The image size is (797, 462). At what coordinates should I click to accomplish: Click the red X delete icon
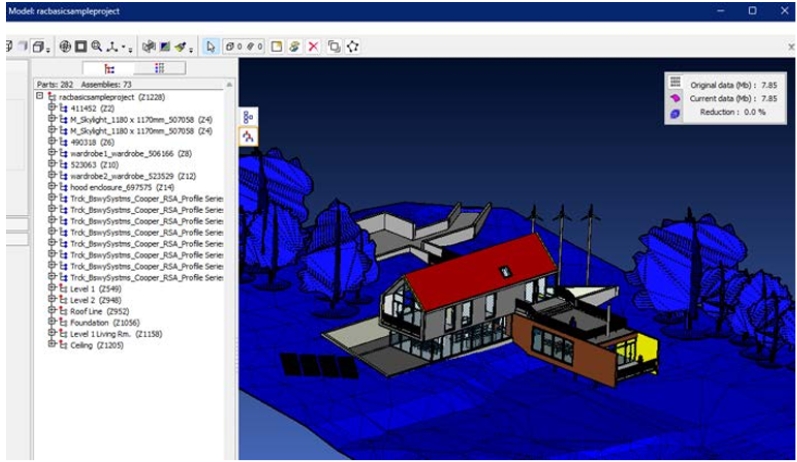coord(313,46)
